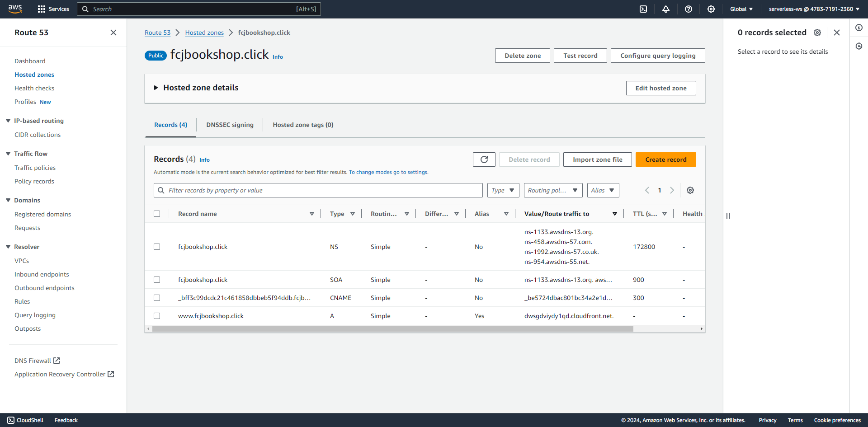Open Health checks in the sidebar

coord(34,88)
